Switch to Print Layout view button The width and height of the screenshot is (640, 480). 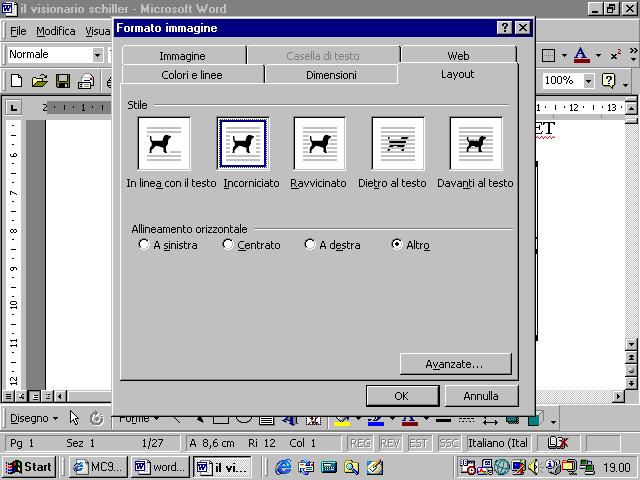[x=35, y=396]
